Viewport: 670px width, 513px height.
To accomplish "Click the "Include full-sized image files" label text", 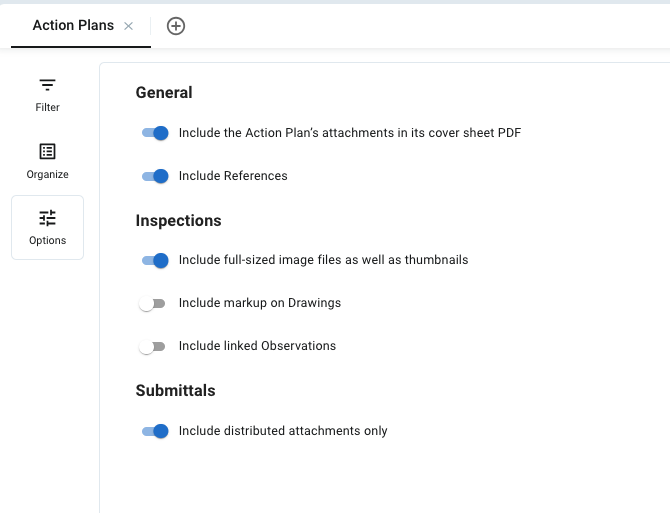I will pyautogui.click(x=323, y=260).
